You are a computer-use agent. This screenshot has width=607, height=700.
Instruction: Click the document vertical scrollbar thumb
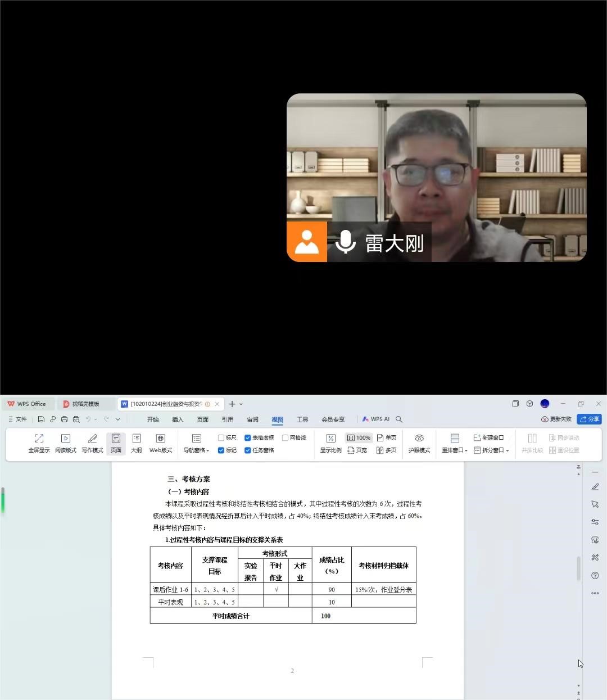(578, 568)
